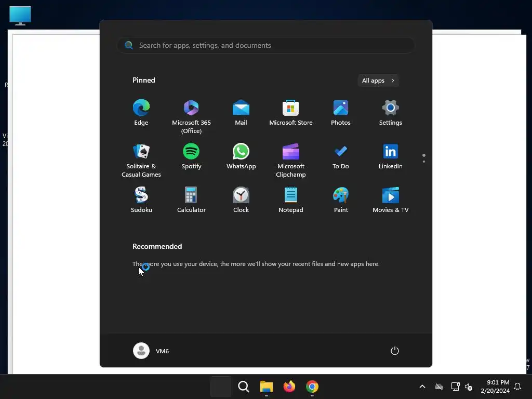Open Settings from pinned apps
532x399 pixels.
pyautogui.click(x=391, y=113)
